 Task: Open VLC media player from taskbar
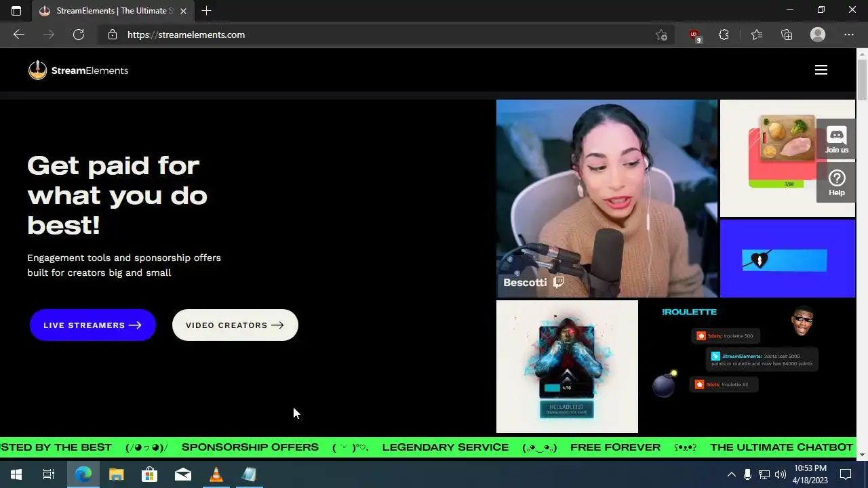tap(216, 474)
